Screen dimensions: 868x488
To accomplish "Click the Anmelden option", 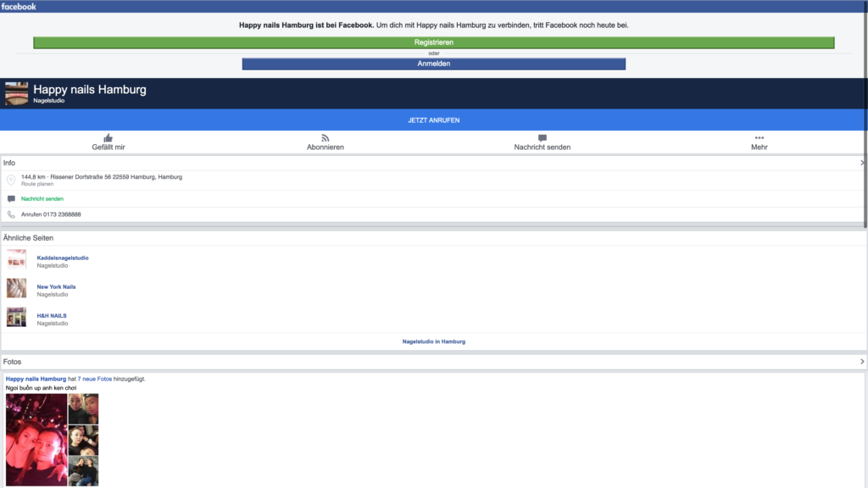I will (434, 63).
